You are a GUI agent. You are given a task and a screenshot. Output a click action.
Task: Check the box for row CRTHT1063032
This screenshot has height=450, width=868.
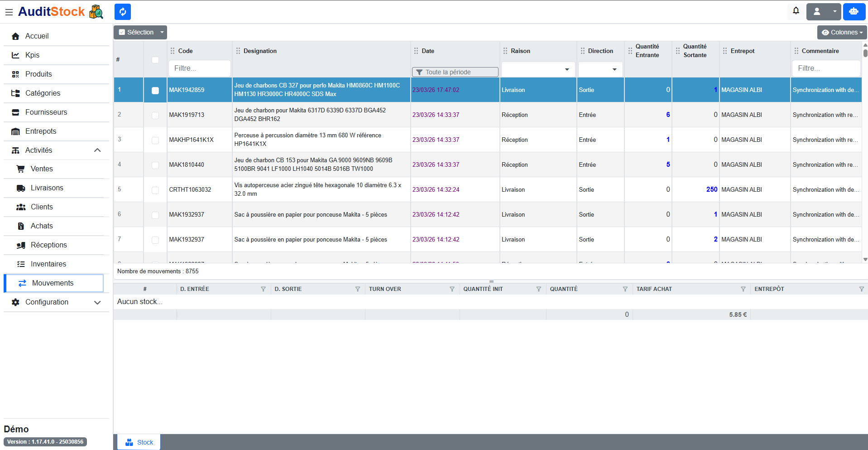click(155, 190)
